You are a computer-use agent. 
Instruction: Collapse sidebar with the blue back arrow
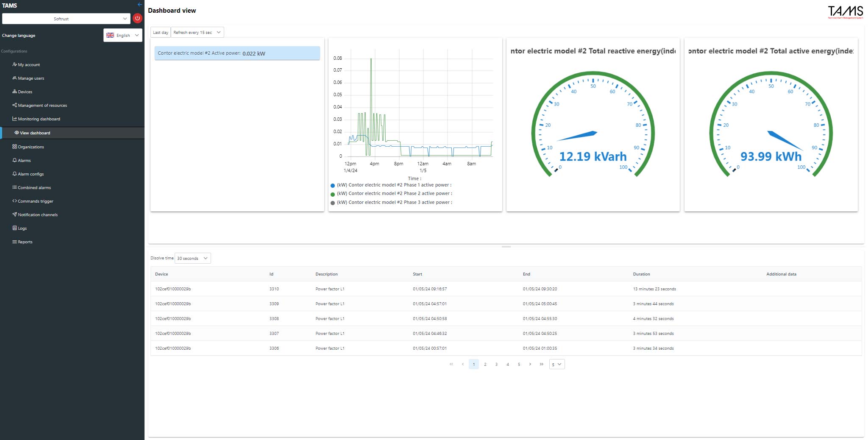pyautogui.click(x=139, y=5)
